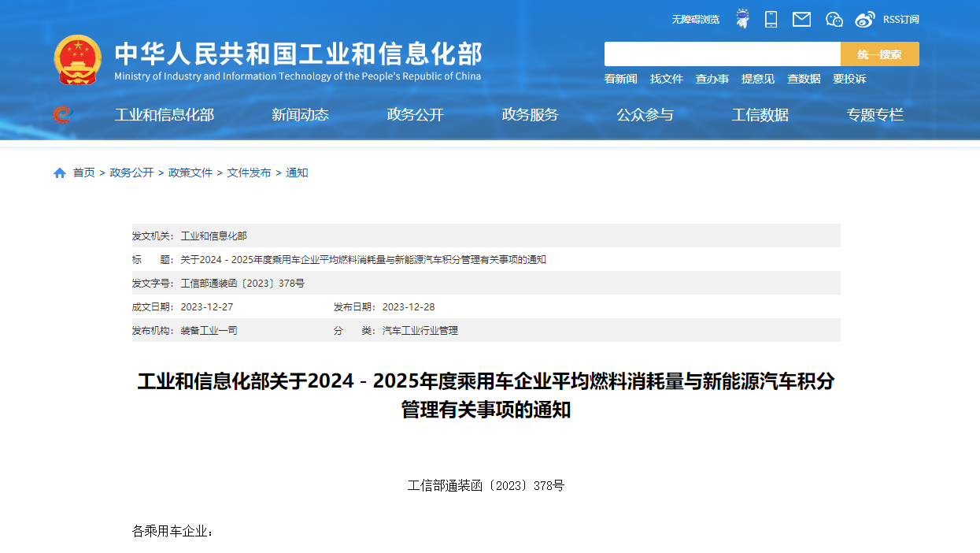Click the home icon in breadcrumb
This screenshot has width=980, height=553.
pyautogui.click(x=60, y=173)
